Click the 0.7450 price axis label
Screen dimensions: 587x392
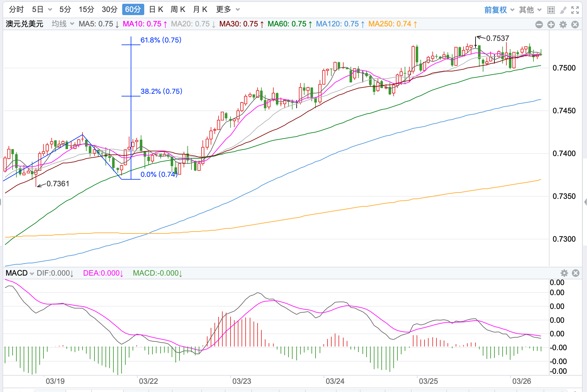click(564, 111)
